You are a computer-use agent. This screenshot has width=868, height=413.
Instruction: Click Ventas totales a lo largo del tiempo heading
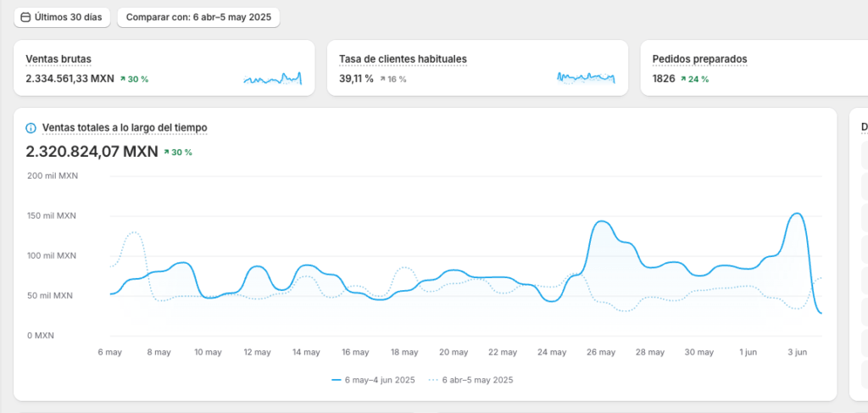click(125, 128)
